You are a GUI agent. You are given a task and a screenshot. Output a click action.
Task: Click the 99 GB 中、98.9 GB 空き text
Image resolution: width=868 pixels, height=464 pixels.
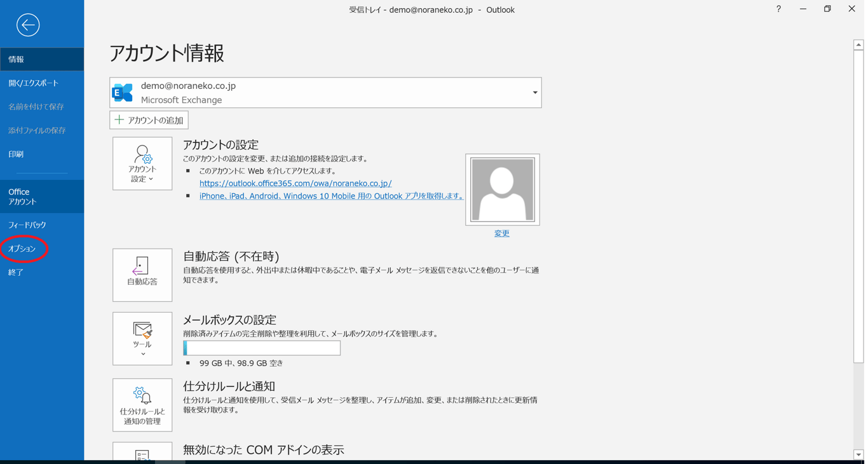pyautogui.click(x=241, y=363)
